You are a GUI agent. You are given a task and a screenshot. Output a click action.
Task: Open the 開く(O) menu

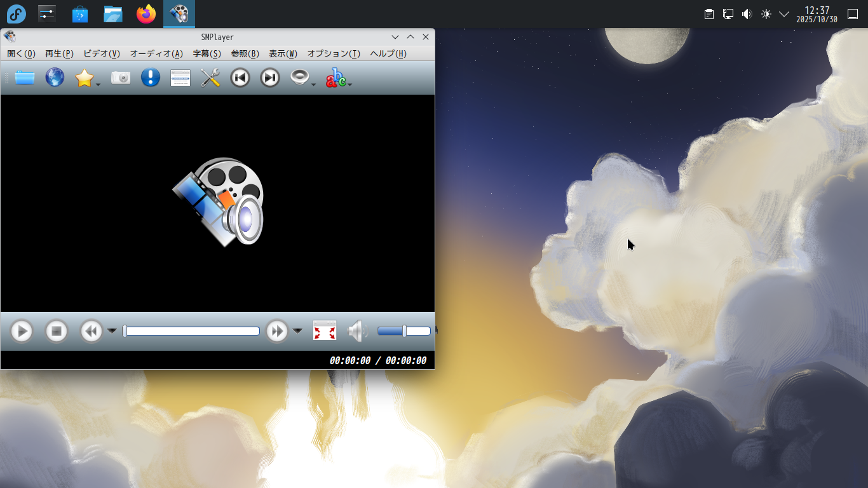[21, 54]
